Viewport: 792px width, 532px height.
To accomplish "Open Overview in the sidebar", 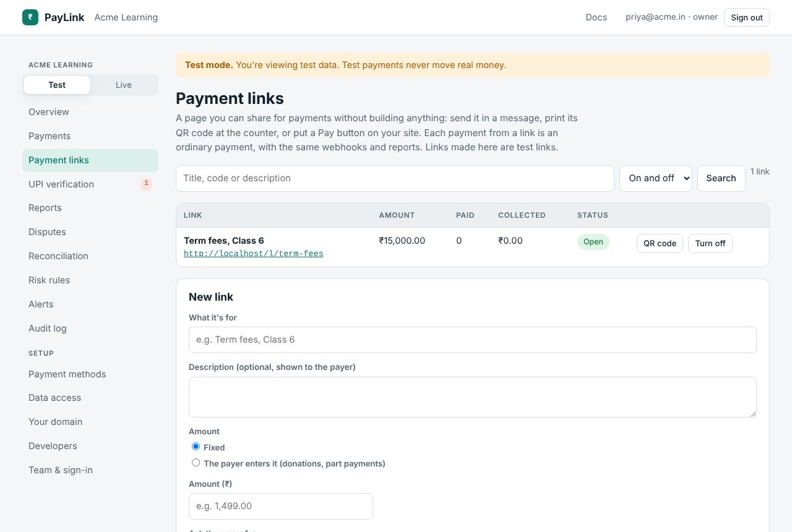I will coord(90,112).
